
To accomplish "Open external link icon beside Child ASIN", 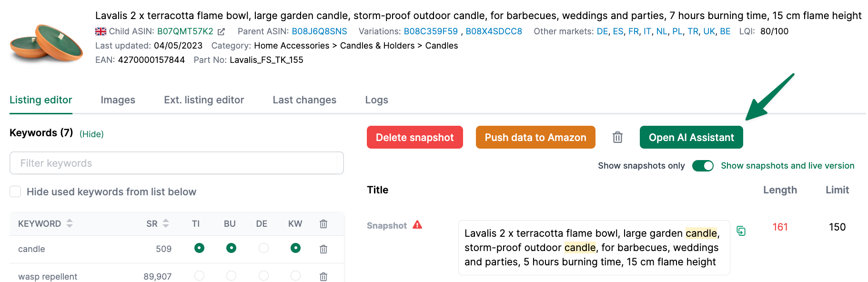I will point(221,32).
